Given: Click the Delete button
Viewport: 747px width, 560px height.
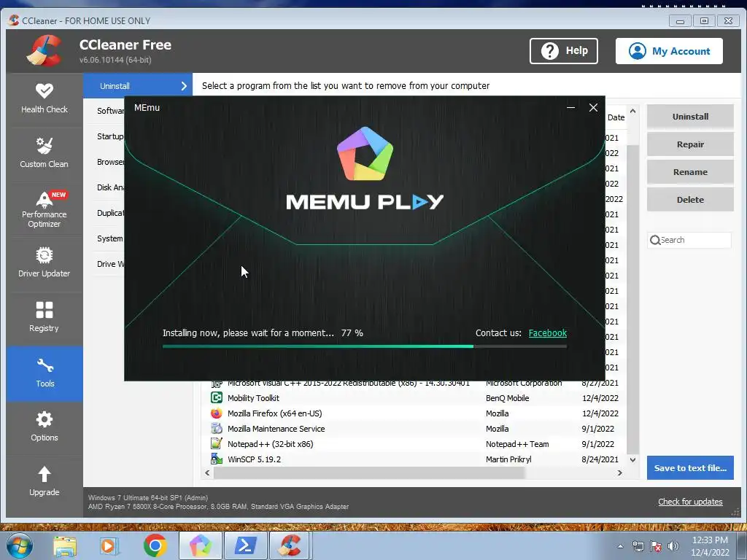Looking at the screenshot, I should pyautogui.click(x=690, y=200).
